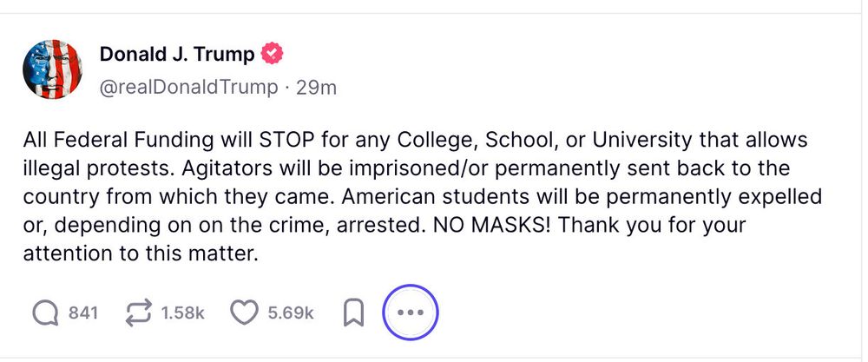Click the "attention to this matter" closing line

click(x=139, y=254)
